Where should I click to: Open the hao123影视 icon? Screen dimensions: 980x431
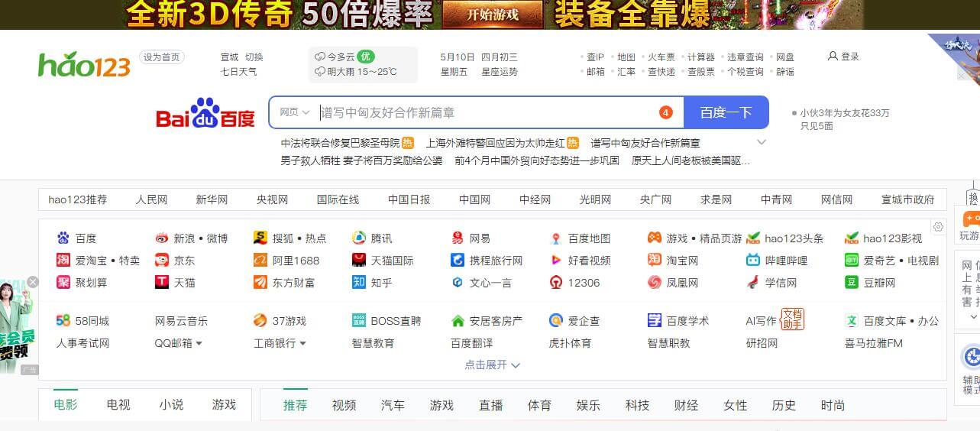[852, 238]
